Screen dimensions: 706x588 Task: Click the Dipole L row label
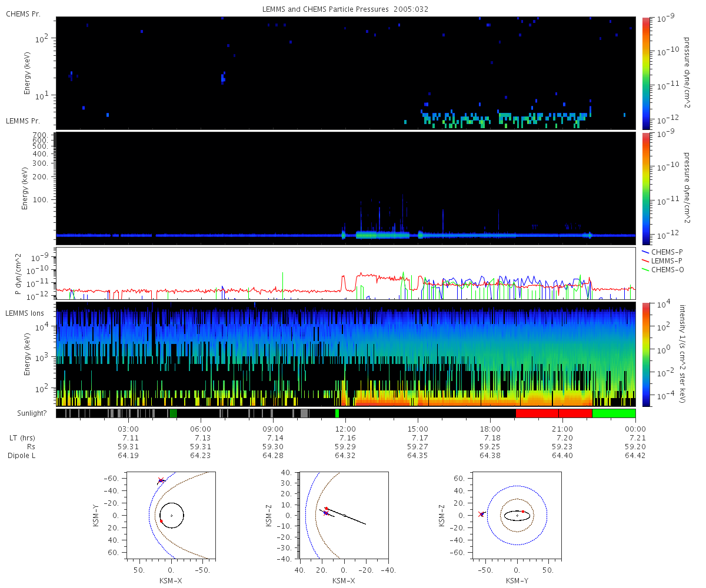click(x=23, y=456)
